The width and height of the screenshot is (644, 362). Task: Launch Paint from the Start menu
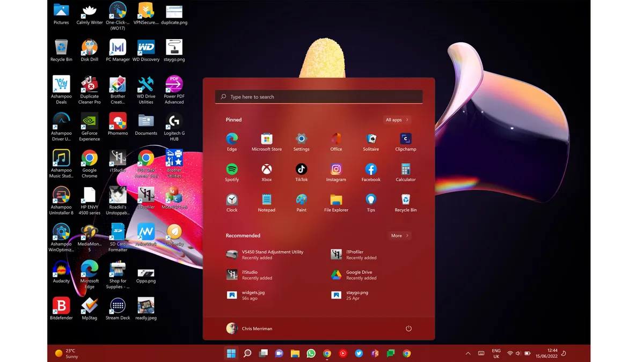tap(301, 203)
